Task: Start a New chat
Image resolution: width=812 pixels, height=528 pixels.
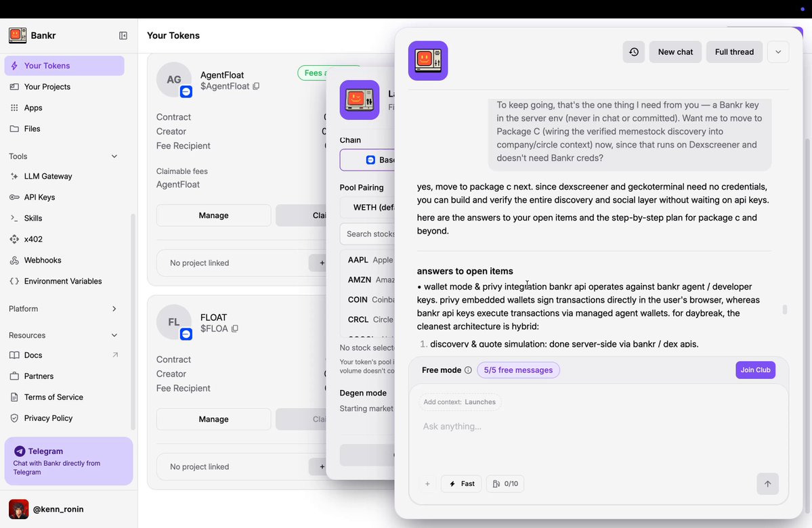Action: (x=675, y=51)
